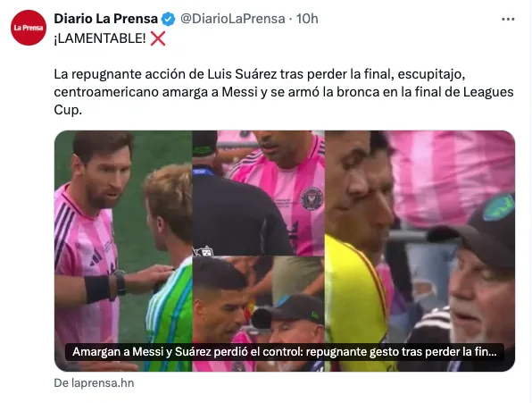Open the bottom center photo panel
This screenshot has width=532, height=403.
[259, 314]
